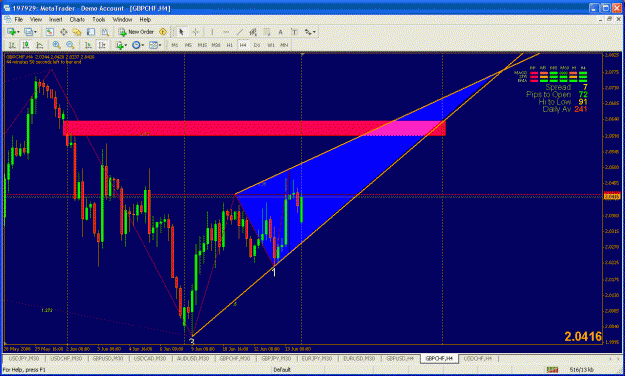The image size is (625, 376).
Task: Open the Insert menu
Action: [x=56, y=20]
